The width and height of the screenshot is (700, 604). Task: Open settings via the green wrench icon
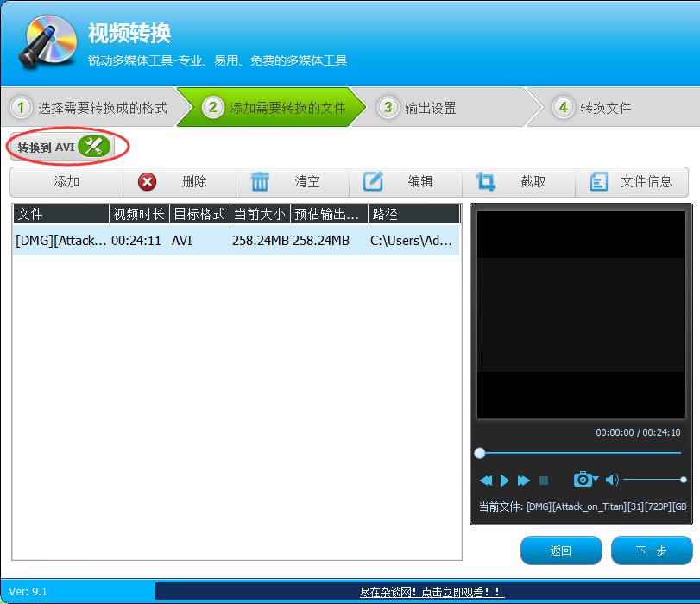(x=94, y=146)
